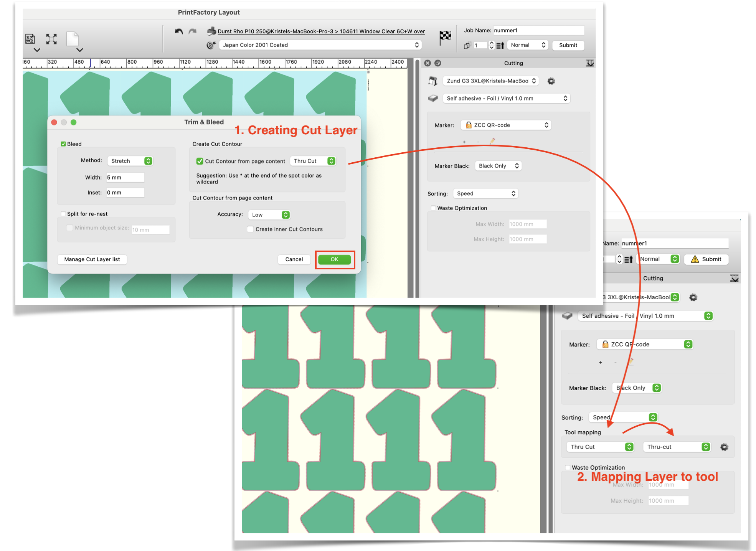This screenshot has width=756, height=551.
Task: Click the printer icon beside Durst Rho
Action: [211, 31]
